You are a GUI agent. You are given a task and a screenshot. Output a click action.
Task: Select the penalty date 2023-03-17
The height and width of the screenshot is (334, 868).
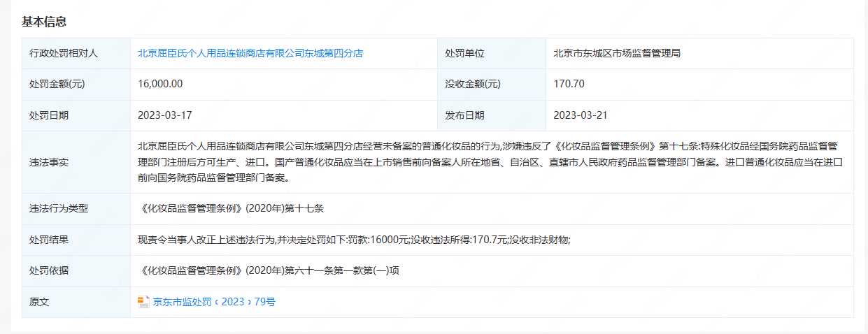(164, 115)
